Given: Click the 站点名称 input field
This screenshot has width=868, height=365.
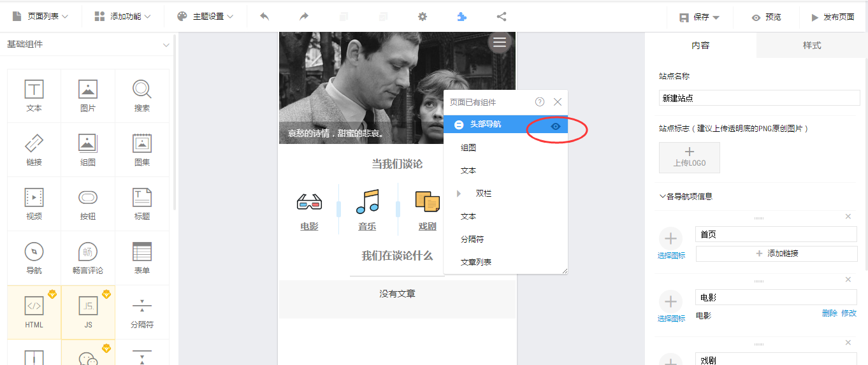Looking at the screenshot, I should pos(759,98).
